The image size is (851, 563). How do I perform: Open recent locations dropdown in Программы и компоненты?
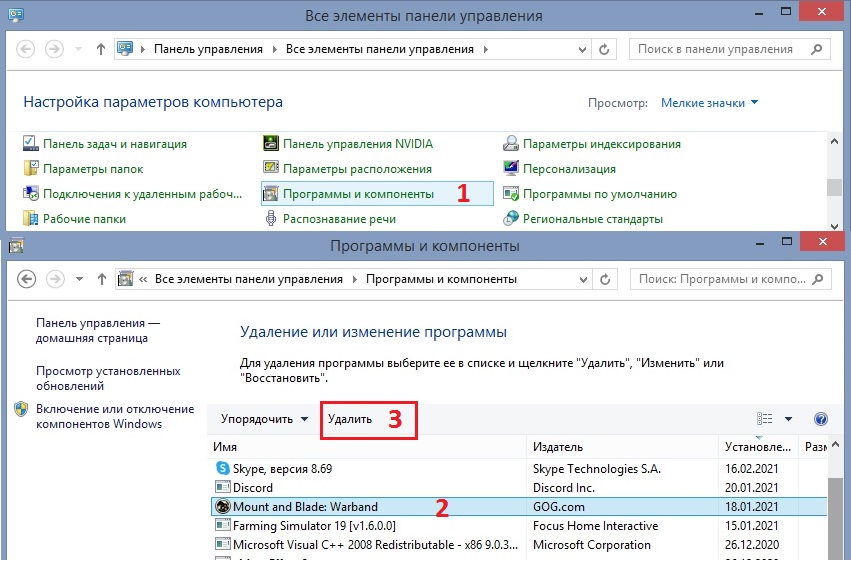pos(79,279)
